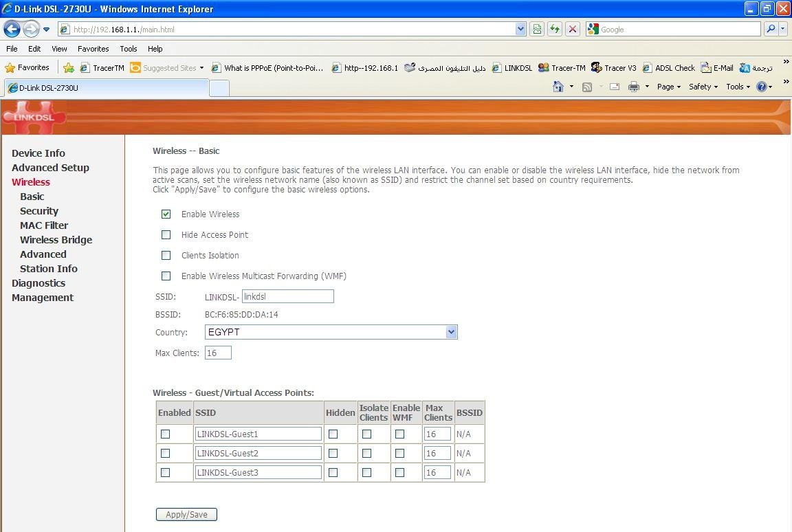The height and width of the screenshot is (532, 792).
Task: Open the Country dropdown showing EGYPT
Action: coord(331,333)
